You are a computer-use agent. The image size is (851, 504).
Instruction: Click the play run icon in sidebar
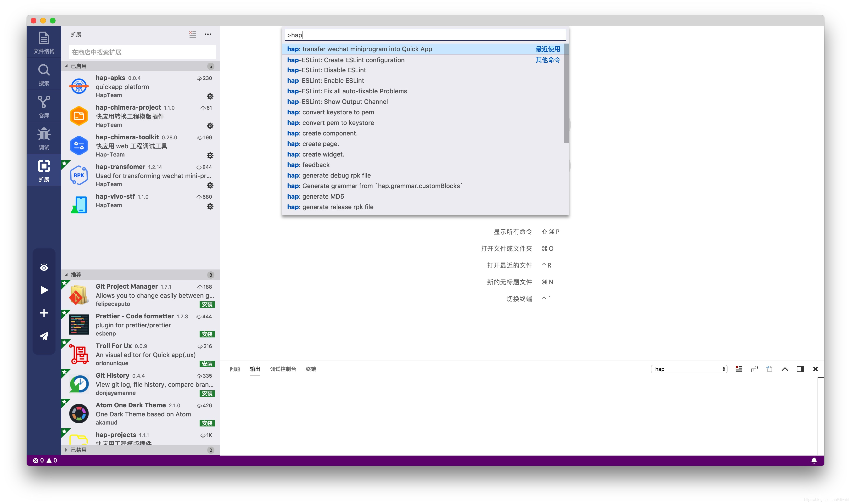(x=44, y=290)
